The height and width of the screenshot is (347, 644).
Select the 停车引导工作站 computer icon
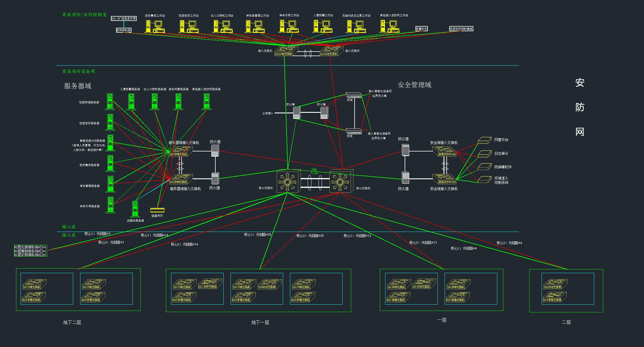(x=289, y=26)
